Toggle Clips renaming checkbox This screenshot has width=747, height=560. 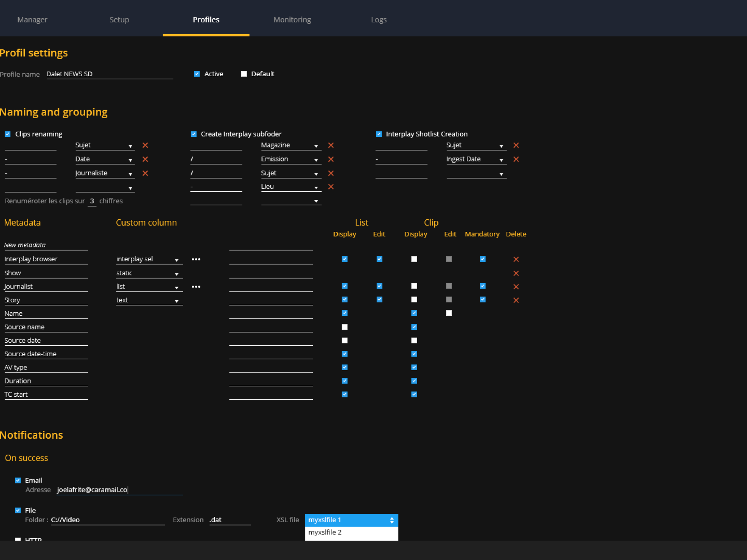pos(7,134)
